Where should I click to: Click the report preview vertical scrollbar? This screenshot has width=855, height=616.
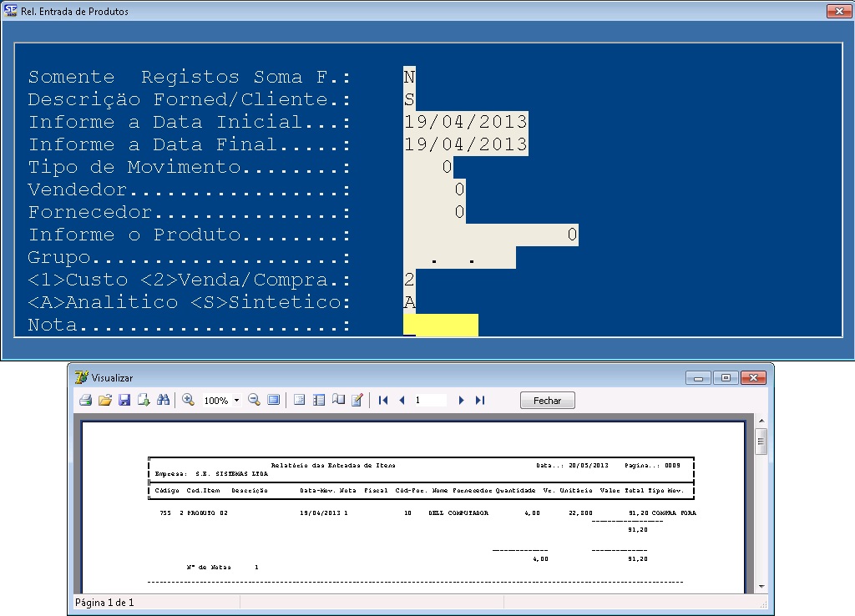pyautogui.click(x=761, y=509)
